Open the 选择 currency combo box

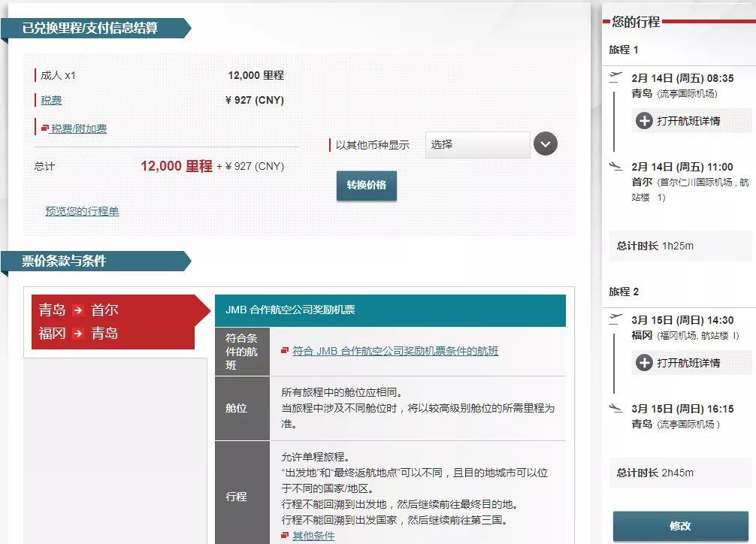point(477,144)
